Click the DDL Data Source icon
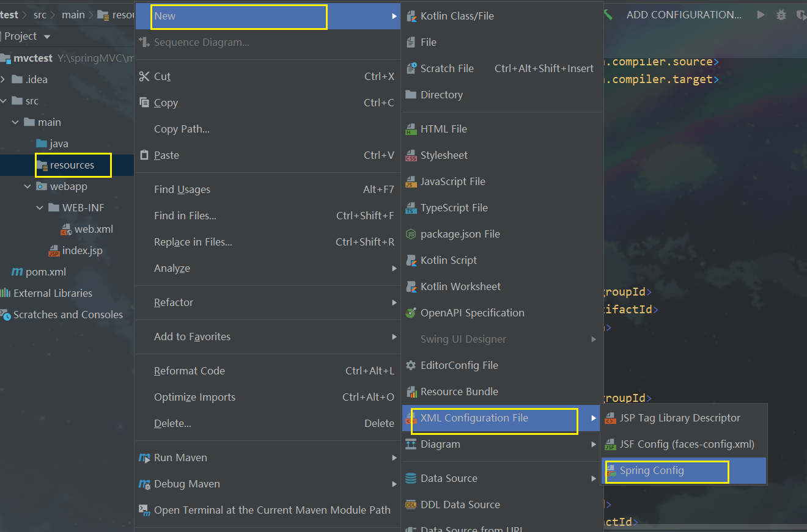Image resolution: width=807 pixels, height=532 pixels. pos(411,505)
